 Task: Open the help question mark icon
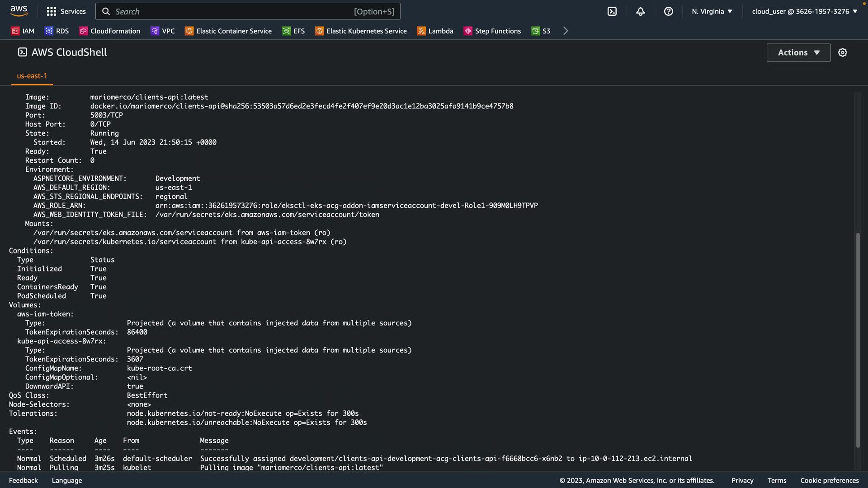[668, 11]
